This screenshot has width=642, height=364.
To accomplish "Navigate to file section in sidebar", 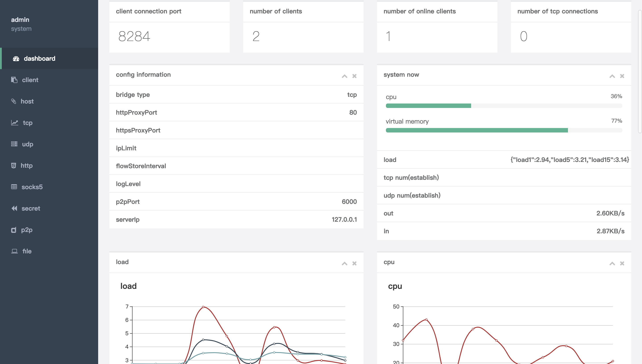I will 27,251.
